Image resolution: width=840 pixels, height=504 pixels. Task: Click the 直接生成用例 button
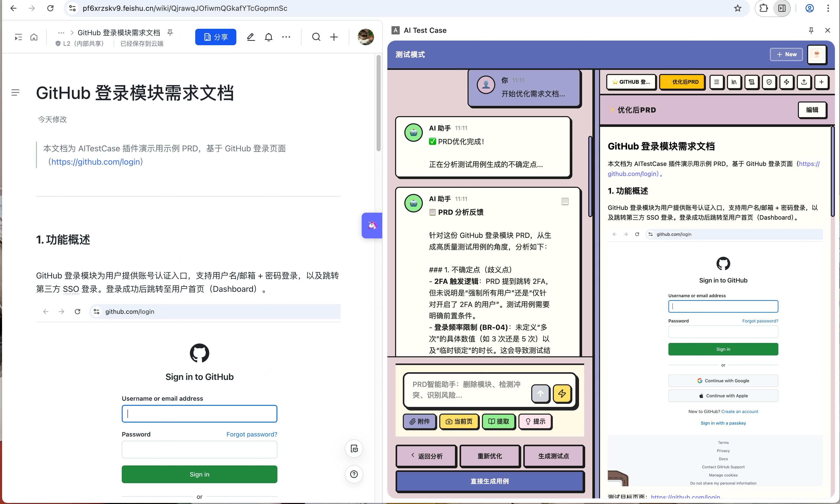[490, 481]
